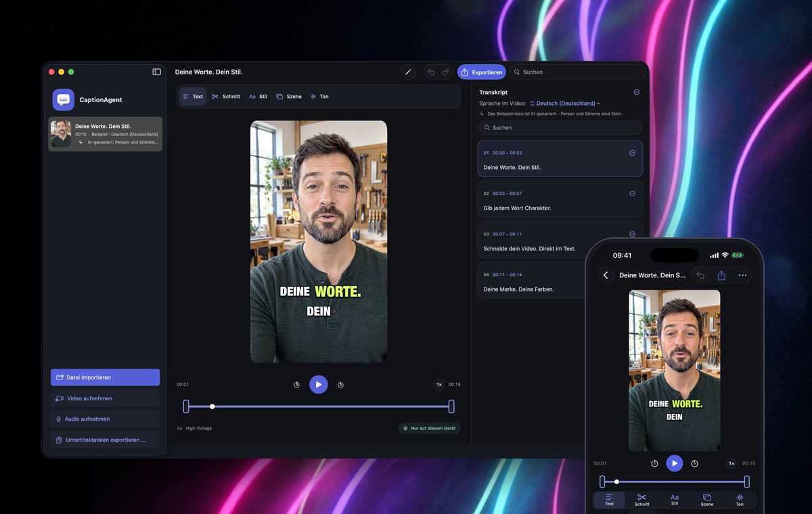Click the phone timeline right trim handle
812x514 pixels.
[746, 482]
